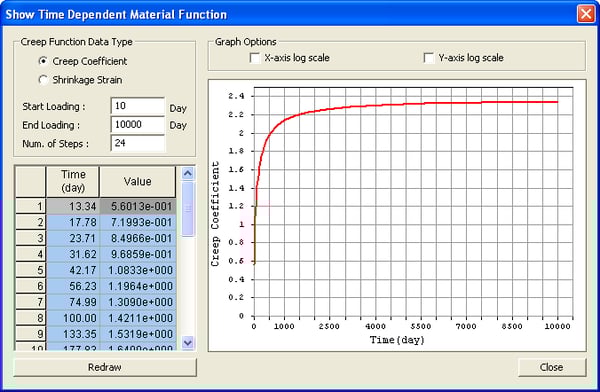Click the End Loading input field
The height and width of the screenshot is (392, 600).
138,124
